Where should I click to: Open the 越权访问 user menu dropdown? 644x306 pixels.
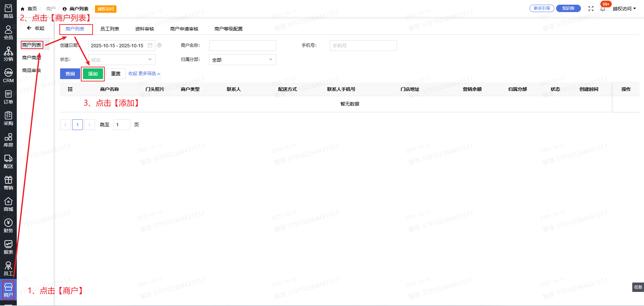624,9
